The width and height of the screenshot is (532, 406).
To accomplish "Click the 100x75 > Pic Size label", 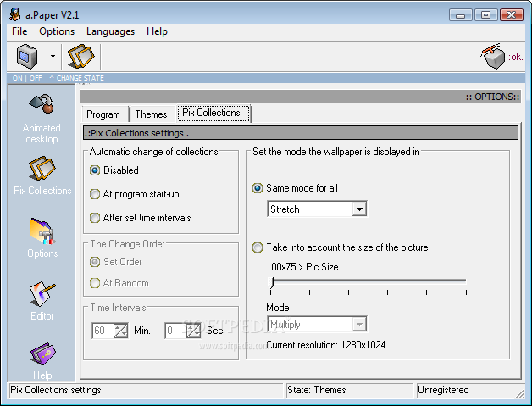I will coord(302,267).
